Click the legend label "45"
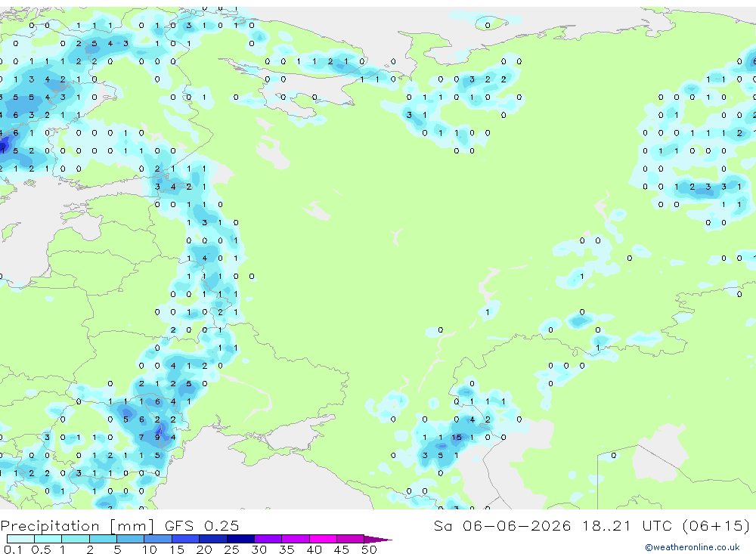 pyautogui.click(x=342, y=549)
